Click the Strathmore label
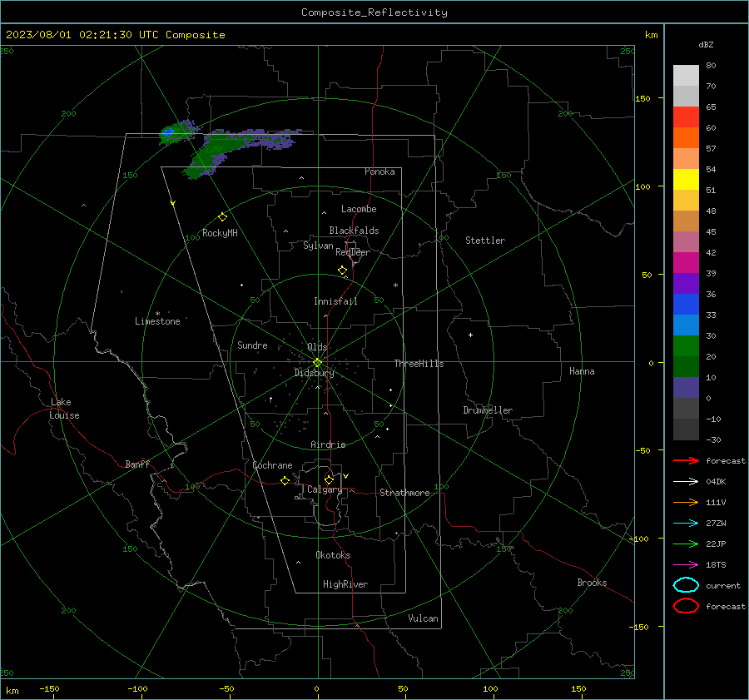749x700 pixels. coord(404,493)
